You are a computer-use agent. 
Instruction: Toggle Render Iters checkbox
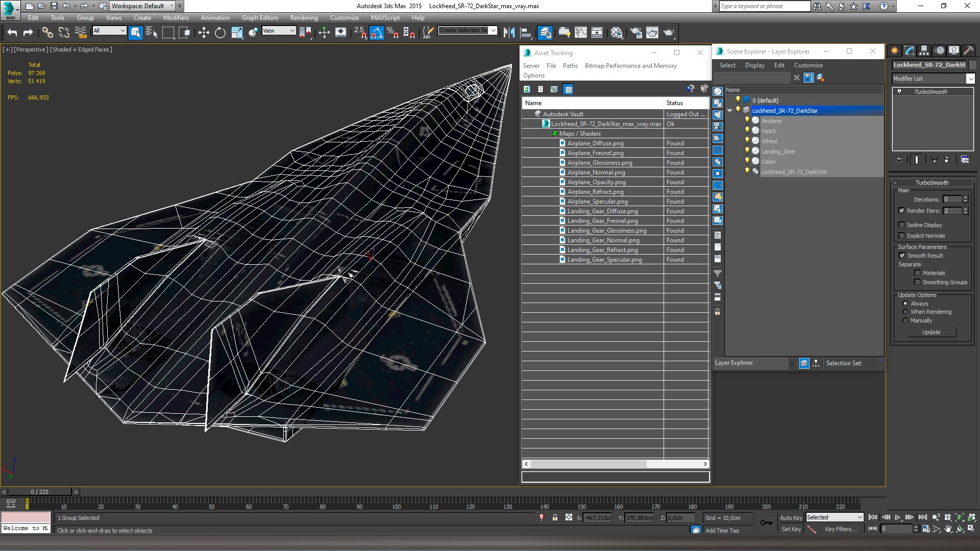902,211
